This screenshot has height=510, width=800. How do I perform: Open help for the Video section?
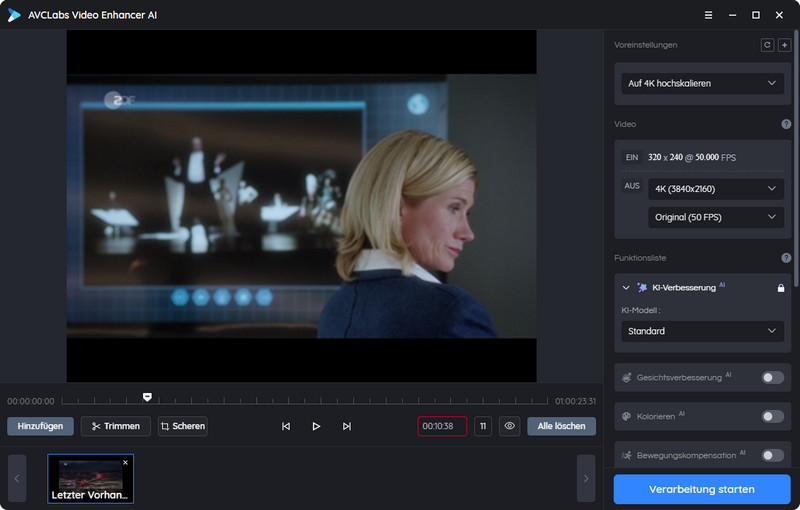coord(786,124)
